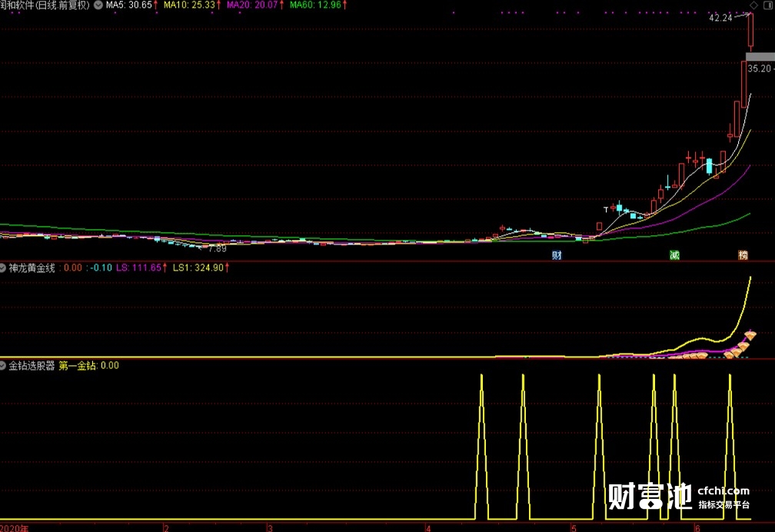Click the 财 marker below the candles
775x532 pixels.
click(x=555, y=254)
